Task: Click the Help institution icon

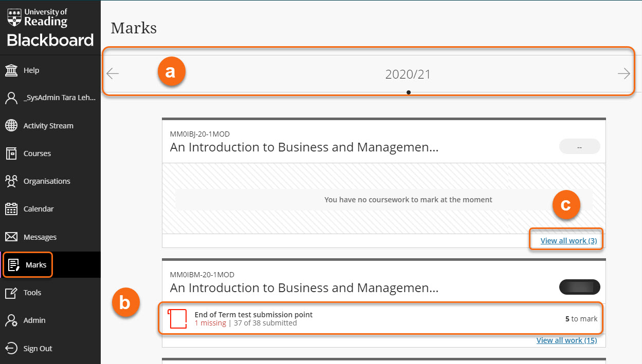Action: pyautogui.click(x=11, y=70)
